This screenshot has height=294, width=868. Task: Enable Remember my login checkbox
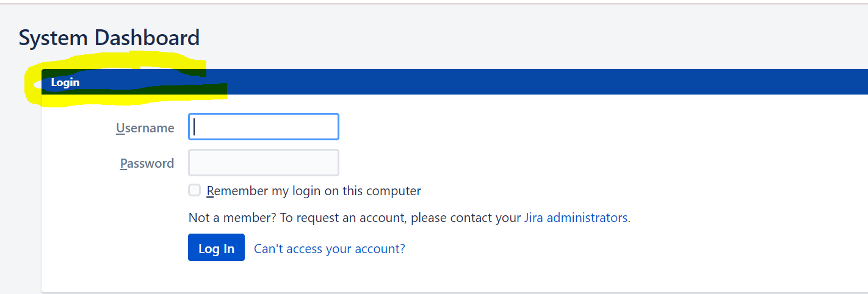[x=194, y=190]
